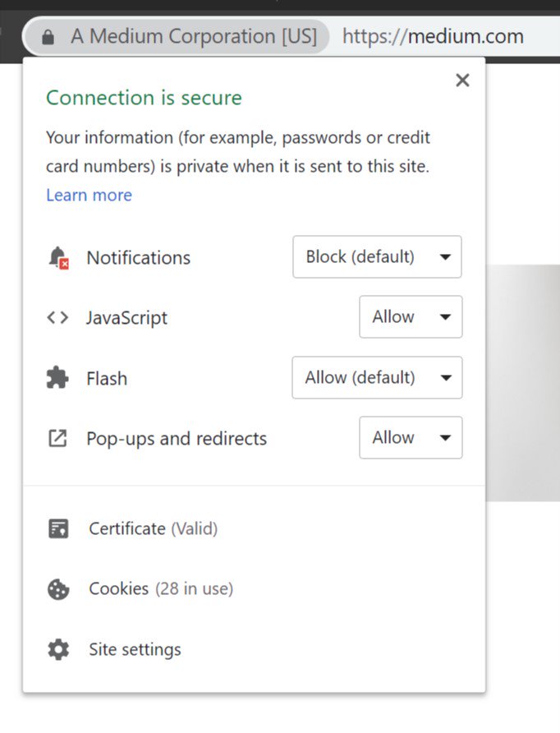Viewport: 560px width, 733px height.
Task: Click the Pop-ups and redirects icon
Action: click(58, 439)
